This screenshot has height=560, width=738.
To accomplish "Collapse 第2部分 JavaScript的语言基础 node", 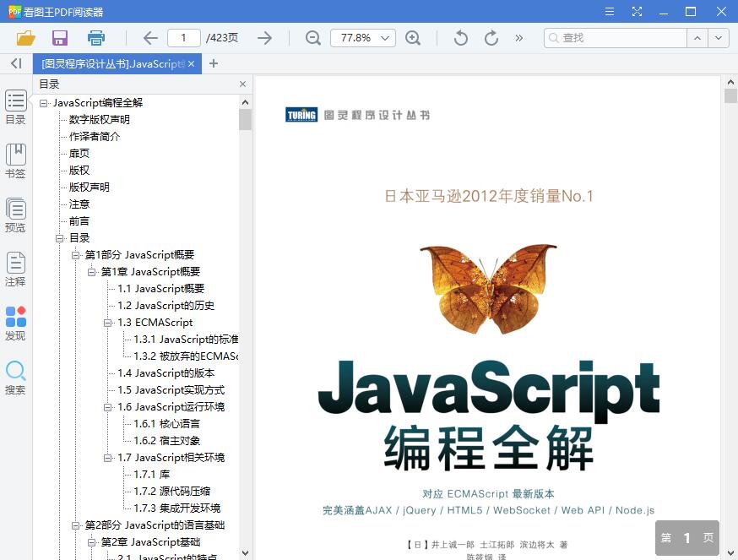I will 75,525.
